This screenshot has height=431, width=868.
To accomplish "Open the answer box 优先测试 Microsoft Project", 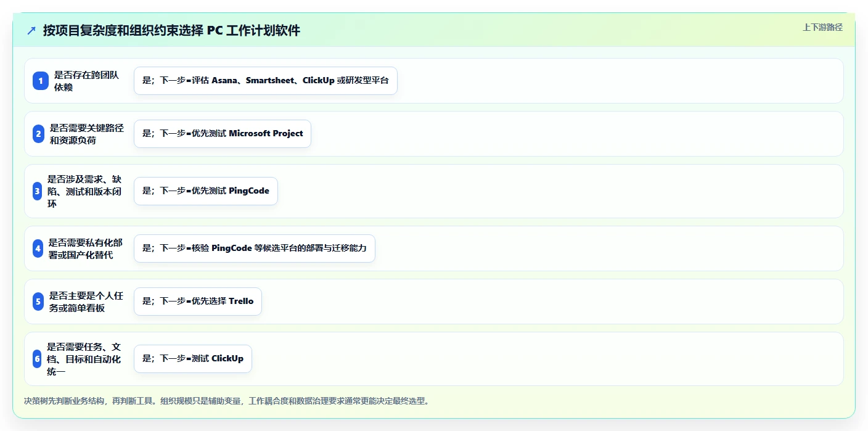I will 223,134.
